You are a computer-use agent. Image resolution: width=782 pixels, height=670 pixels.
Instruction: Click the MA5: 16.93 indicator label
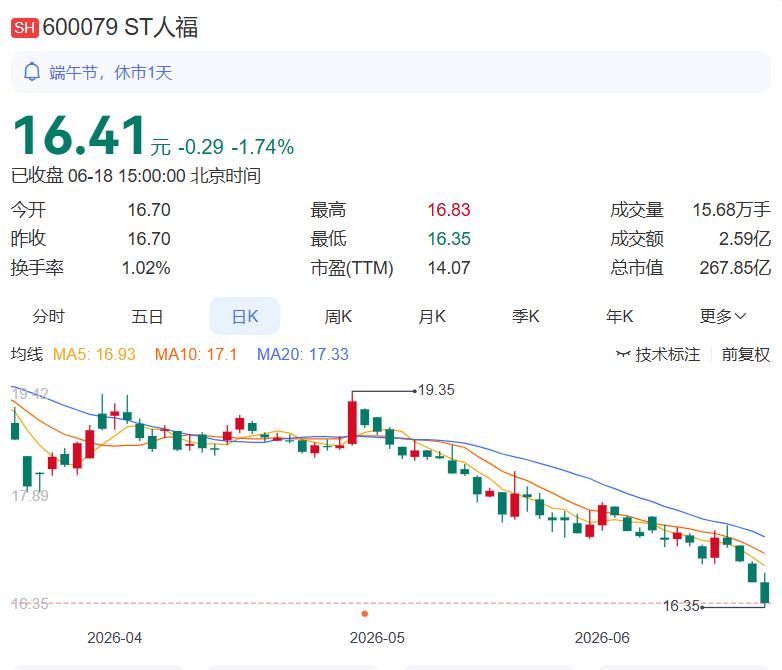point(94,355)
